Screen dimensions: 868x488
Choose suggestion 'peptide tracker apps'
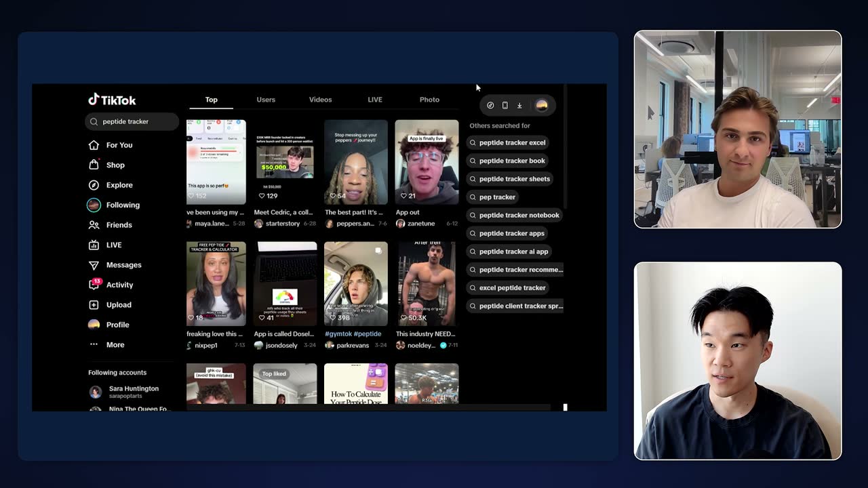[x=507, y=233]
